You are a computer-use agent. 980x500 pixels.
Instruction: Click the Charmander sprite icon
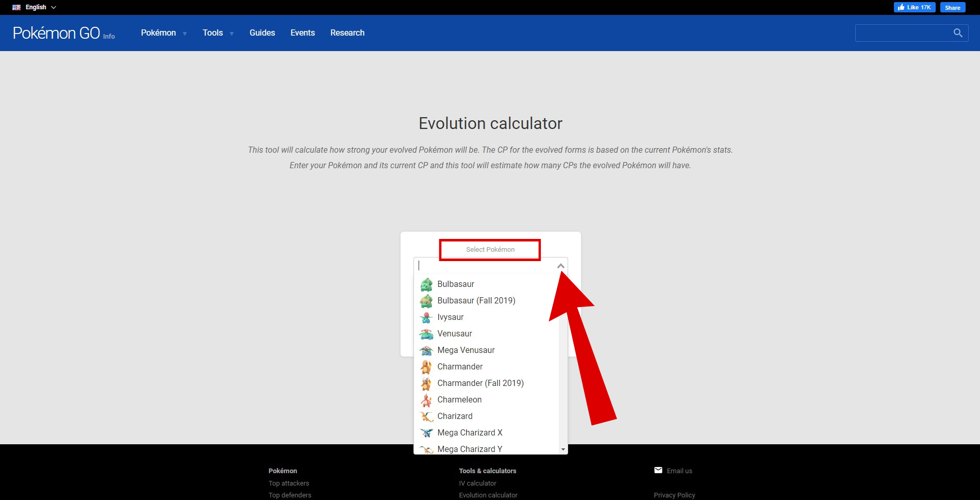(x=426, y=367)
